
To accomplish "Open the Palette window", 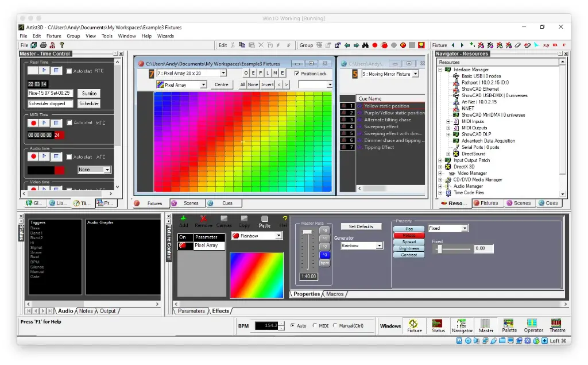I will [509, 326].
